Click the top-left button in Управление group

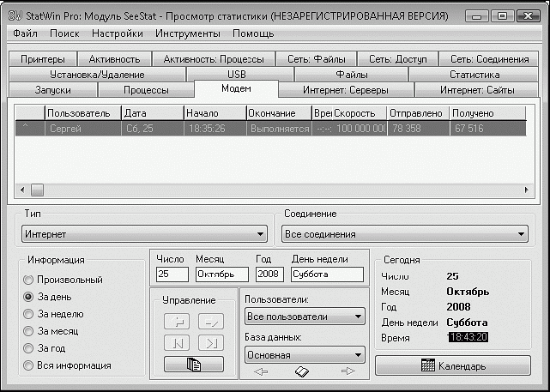pyautogui.click(x=175, y=322)
